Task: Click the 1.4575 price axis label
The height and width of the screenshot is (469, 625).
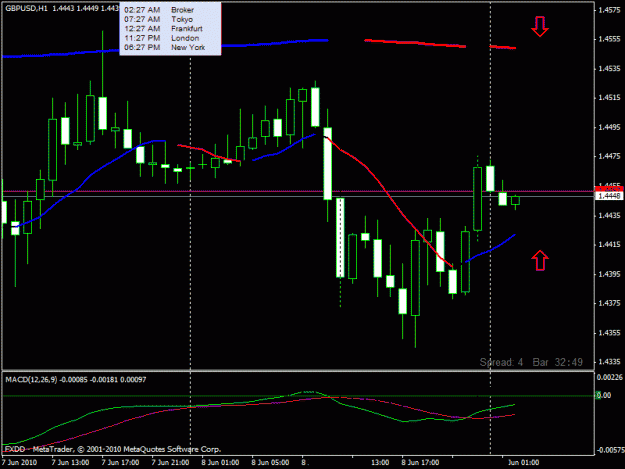Action: (x=609, y=10)
